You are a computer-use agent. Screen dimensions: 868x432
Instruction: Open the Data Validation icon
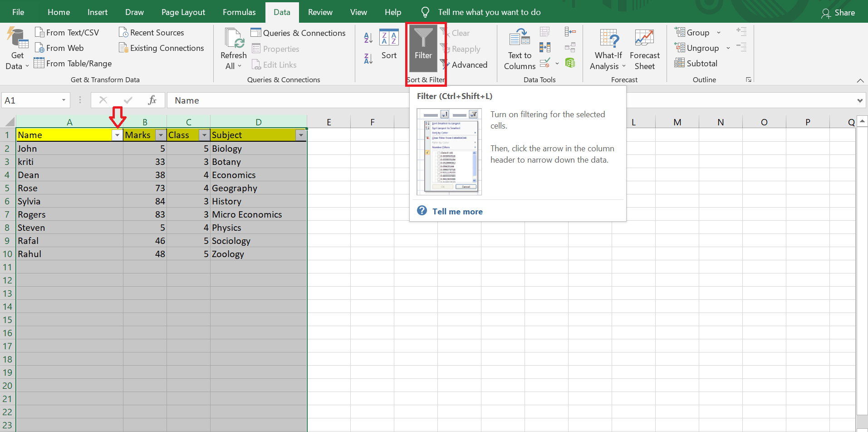click(545, 64)
